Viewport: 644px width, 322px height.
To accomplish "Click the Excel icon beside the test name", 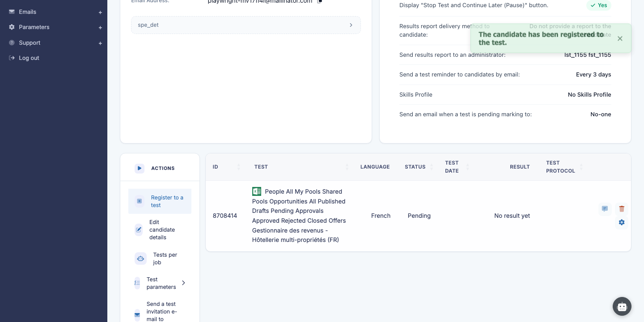I will pyautogui.click(x=257, y=191).
